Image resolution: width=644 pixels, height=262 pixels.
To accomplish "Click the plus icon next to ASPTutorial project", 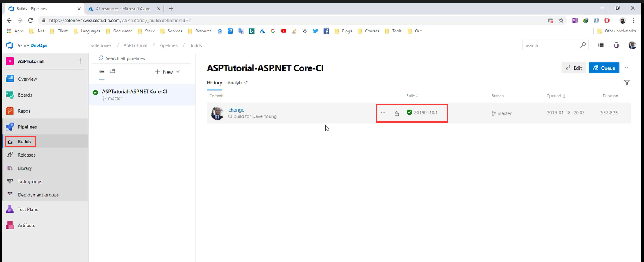I will tap(80, 61).
